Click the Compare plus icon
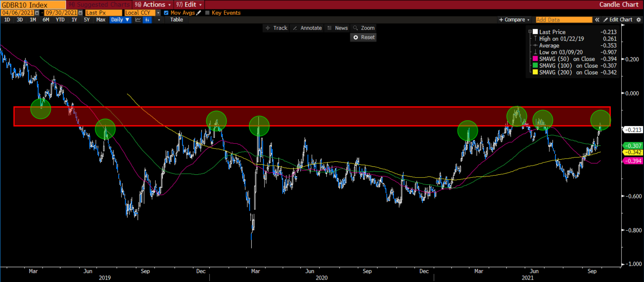Viewport: 644px width, 282px height. [x=501, y=20]
